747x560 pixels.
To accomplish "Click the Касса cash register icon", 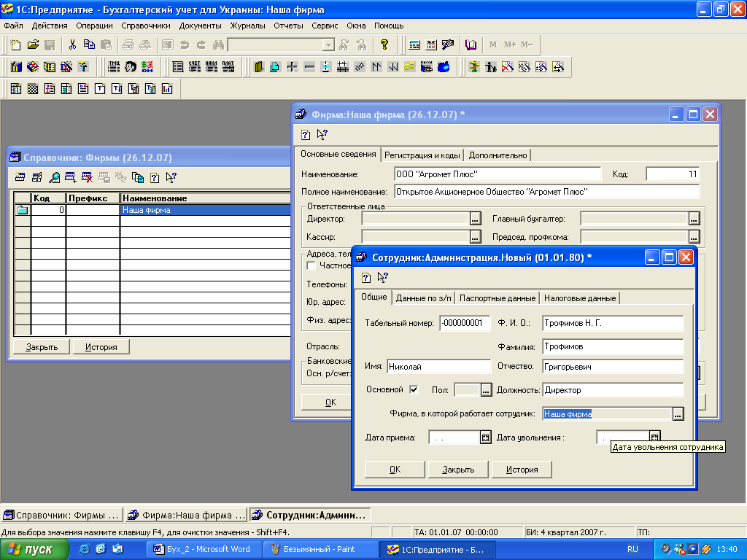I will 426,66.
